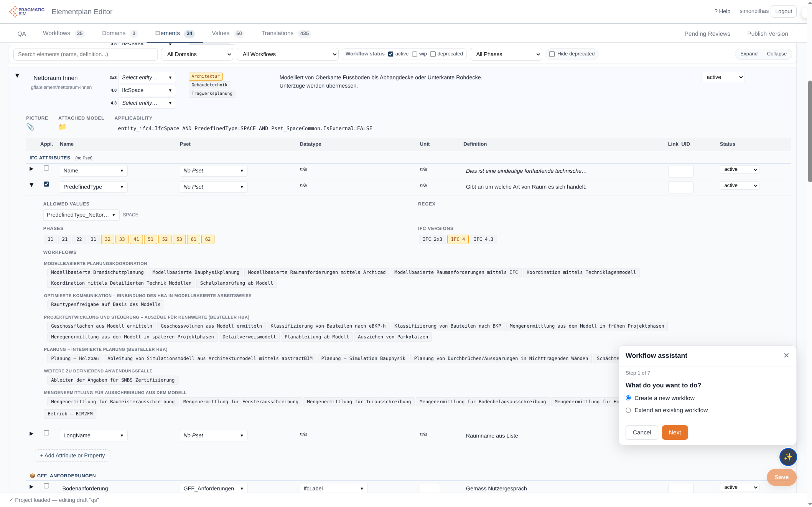Open the All Phases dropdown
The image size is (812, 507).
506,54
